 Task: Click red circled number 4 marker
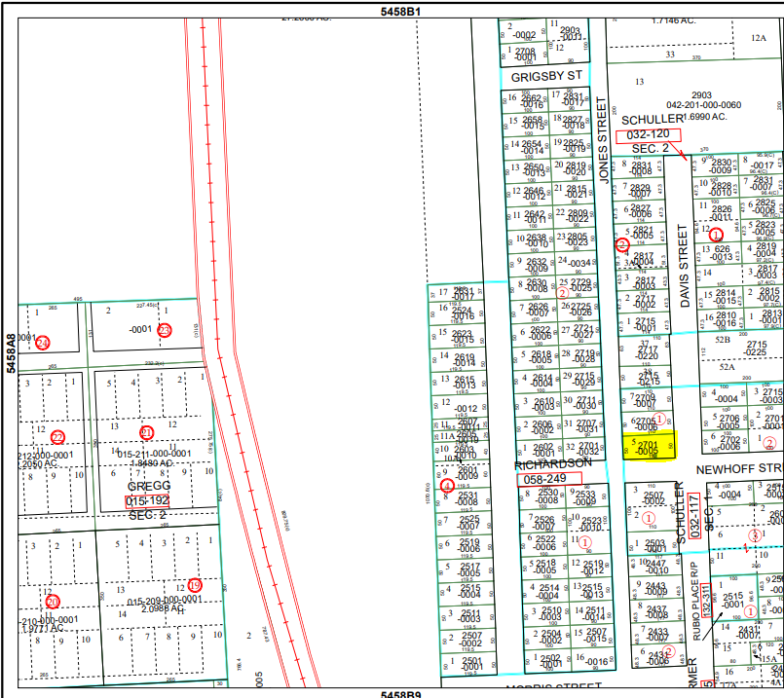click(x=447, y=485)
